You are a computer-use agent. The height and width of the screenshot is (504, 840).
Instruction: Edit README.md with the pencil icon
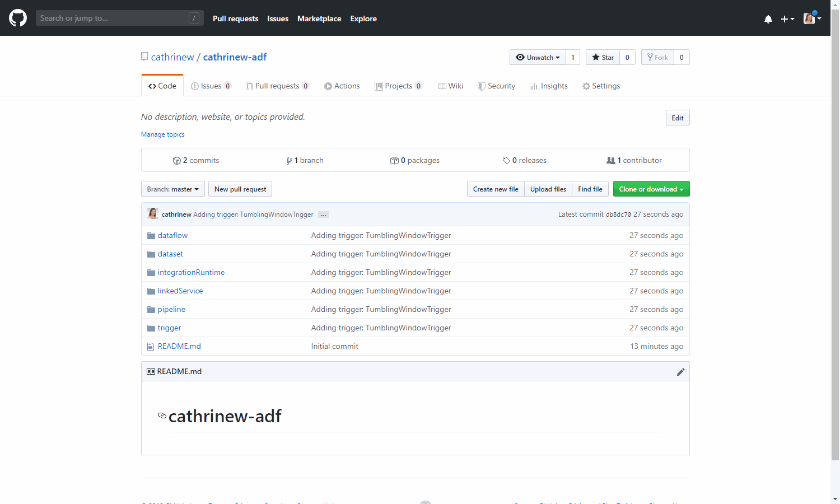pos(680,372)
